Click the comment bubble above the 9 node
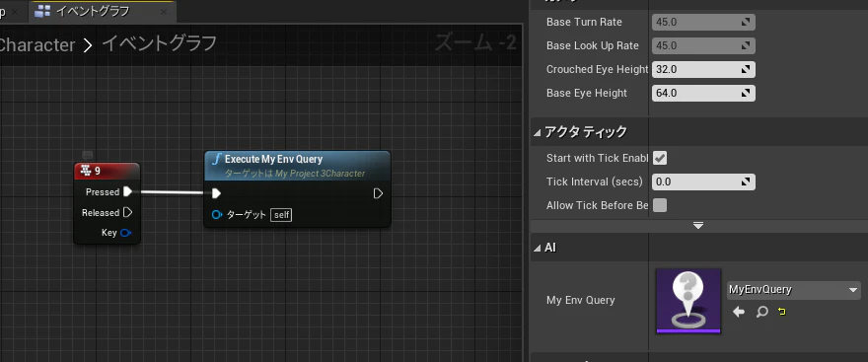The width and height of the screenshot is (868, 362). tap(87, 155)
